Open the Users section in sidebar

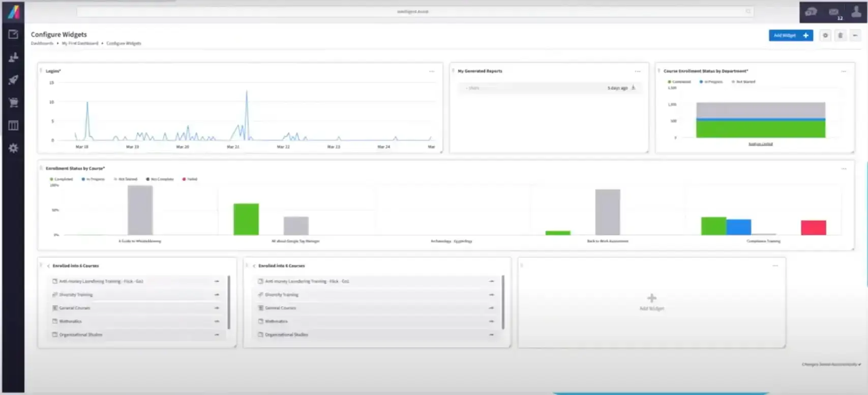[13, 57]
